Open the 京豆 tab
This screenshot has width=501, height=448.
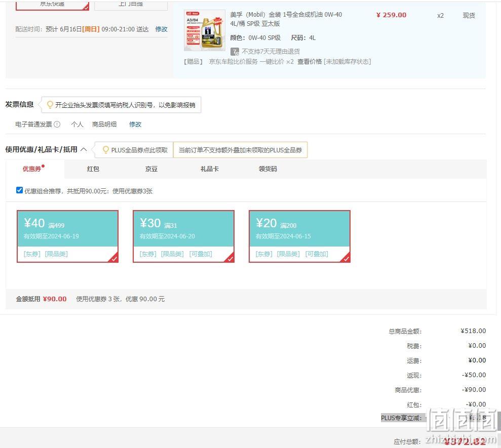[x=151, y=169]
